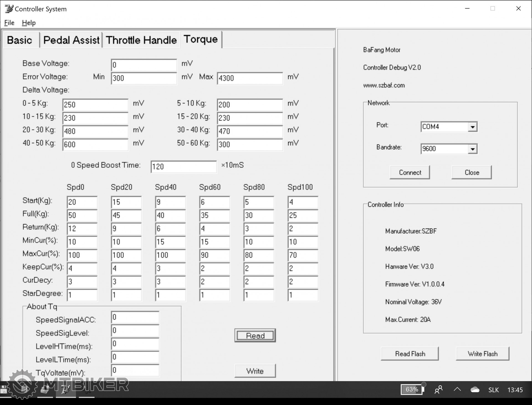532x405 pixels.
Task: Switch to the Basic tab
Action: pyautogui.click(x=19, y=40)
